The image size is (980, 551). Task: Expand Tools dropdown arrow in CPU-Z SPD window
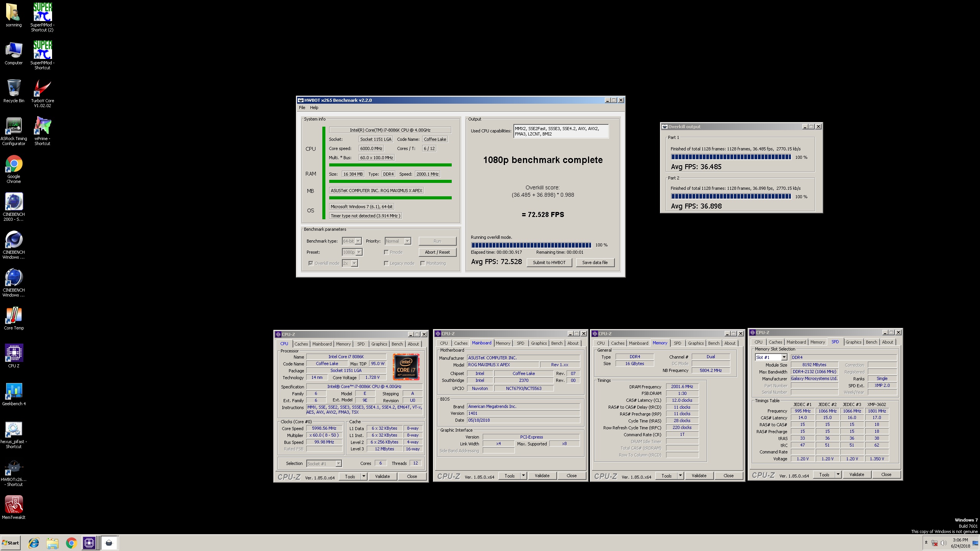point(838,474)
